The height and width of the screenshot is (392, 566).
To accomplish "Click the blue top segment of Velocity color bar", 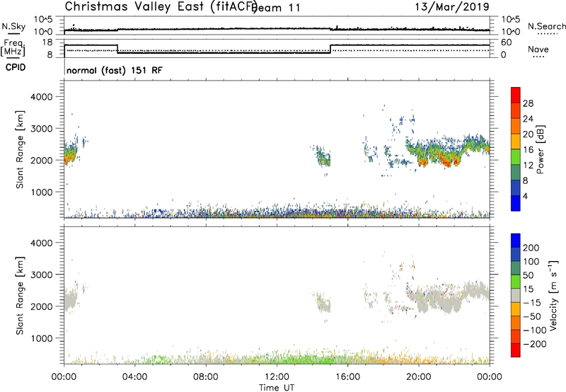I will point(516,241).
